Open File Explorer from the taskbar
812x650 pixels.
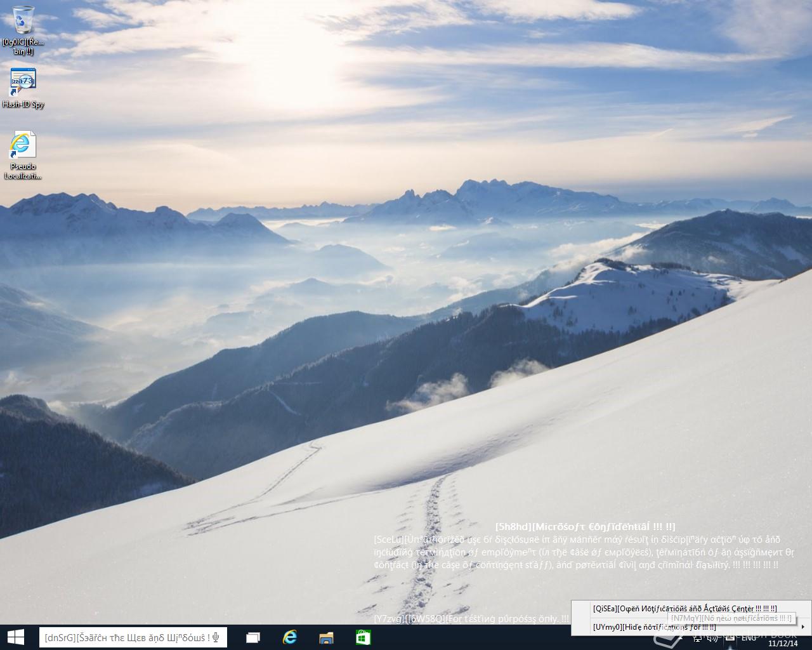coord(326,637)
